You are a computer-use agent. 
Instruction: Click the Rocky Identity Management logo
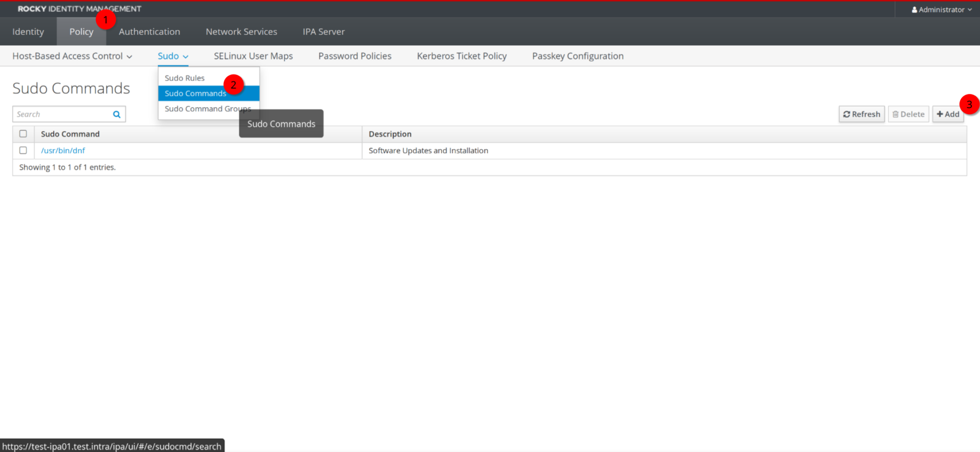[79, 9]
